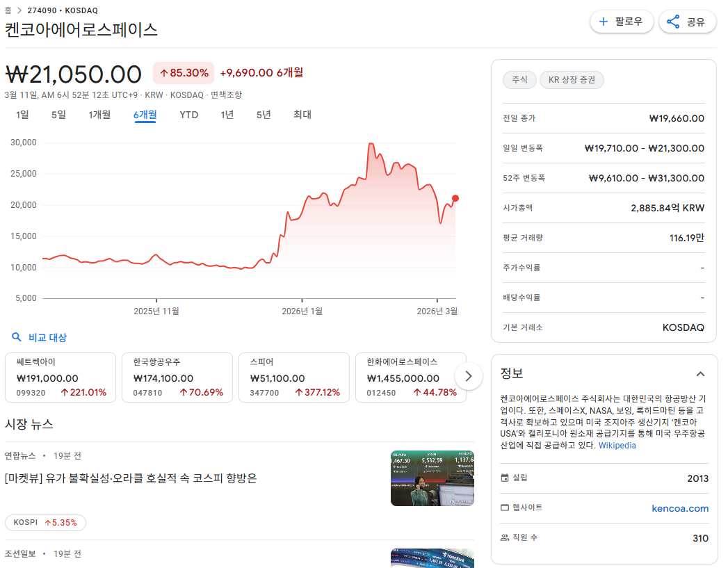The image size is (728, 568).
Task: Follow this stock with 팔로우 button
Action: 622,22
